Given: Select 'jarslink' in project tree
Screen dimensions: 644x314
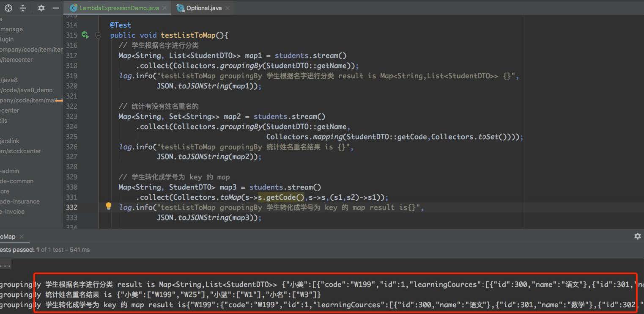Looking at the screenshot, I should [x=10, y=141].
